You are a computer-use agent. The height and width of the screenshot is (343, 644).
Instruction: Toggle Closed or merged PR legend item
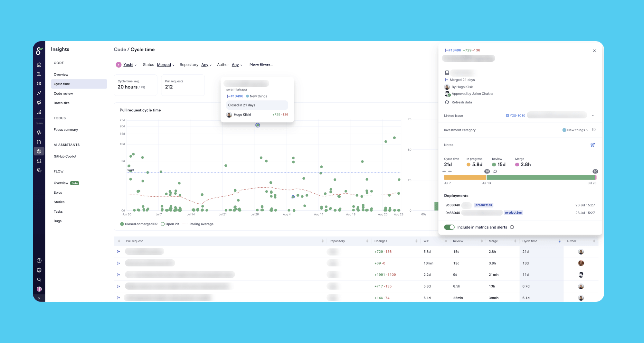click(139, 224)
